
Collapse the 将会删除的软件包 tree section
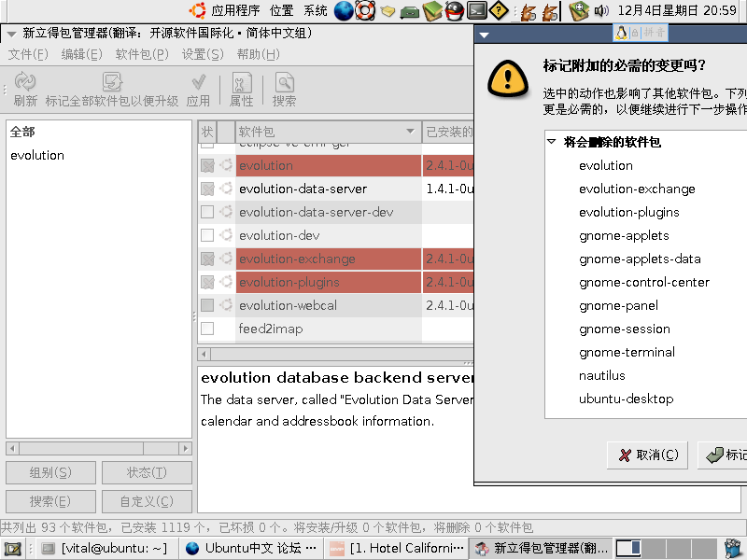552,142
